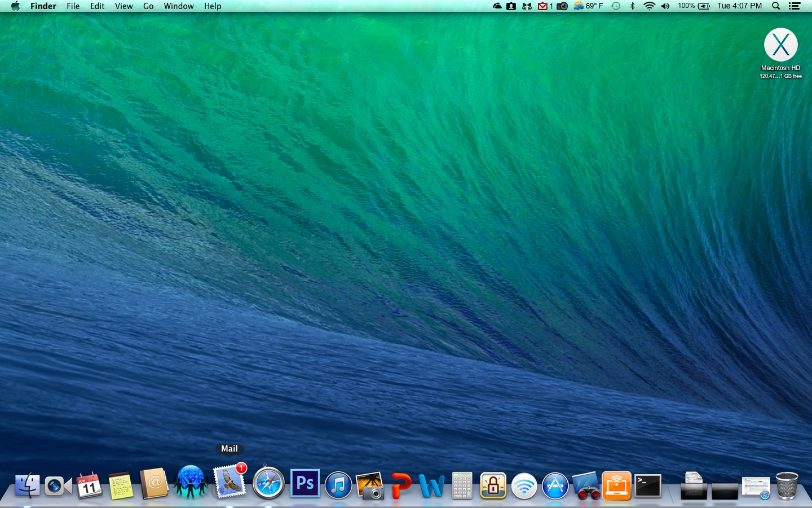812x508 pixels.
Task: Launch the App Store from Dock
Action: pos(555,486)
